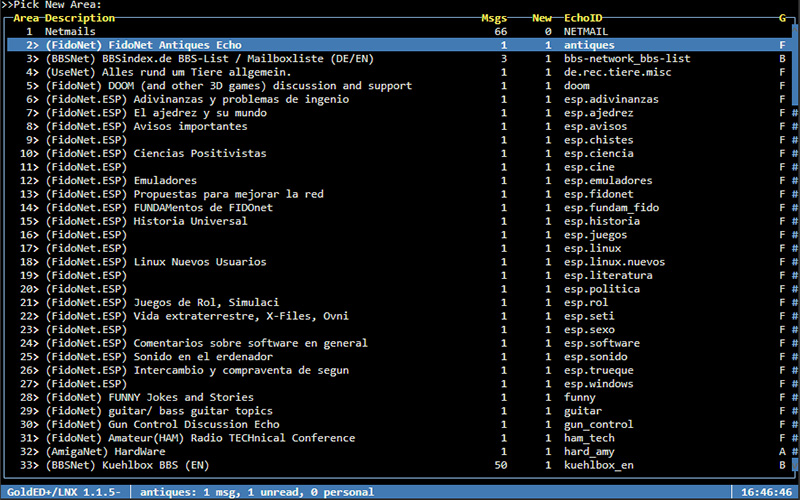Click the GoldED+/LNX 1.1.5- version label
The width and height of the screenshot is (800, 500).
pyautogui.click(x=64, y=492)
